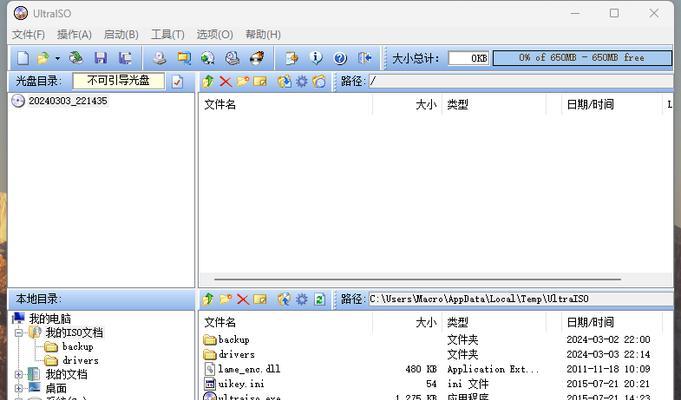
Task: Open Help with the question mark icon
Action: [340, 58]
